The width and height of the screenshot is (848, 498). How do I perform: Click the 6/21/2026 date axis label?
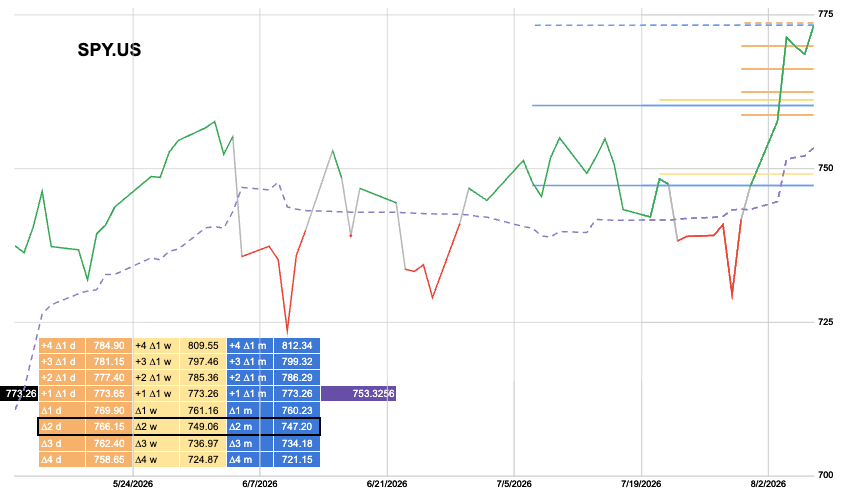click(387, 484)
